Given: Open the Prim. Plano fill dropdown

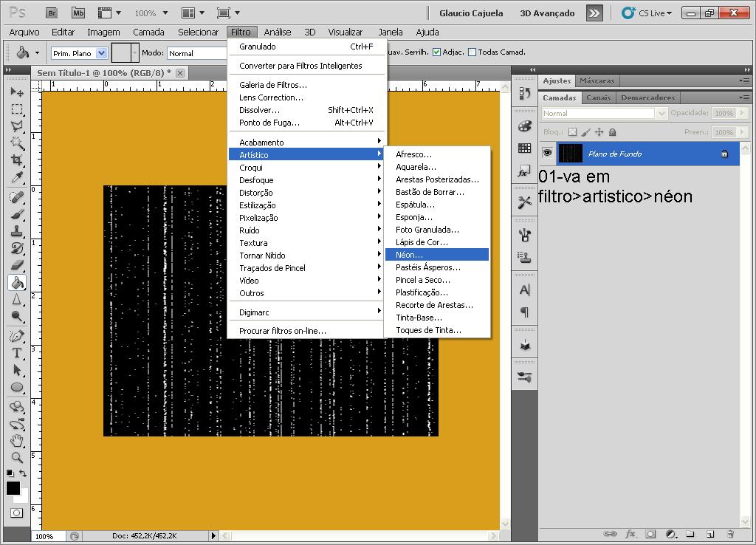Looking at the screenshot, I should (x=100, y=52).
